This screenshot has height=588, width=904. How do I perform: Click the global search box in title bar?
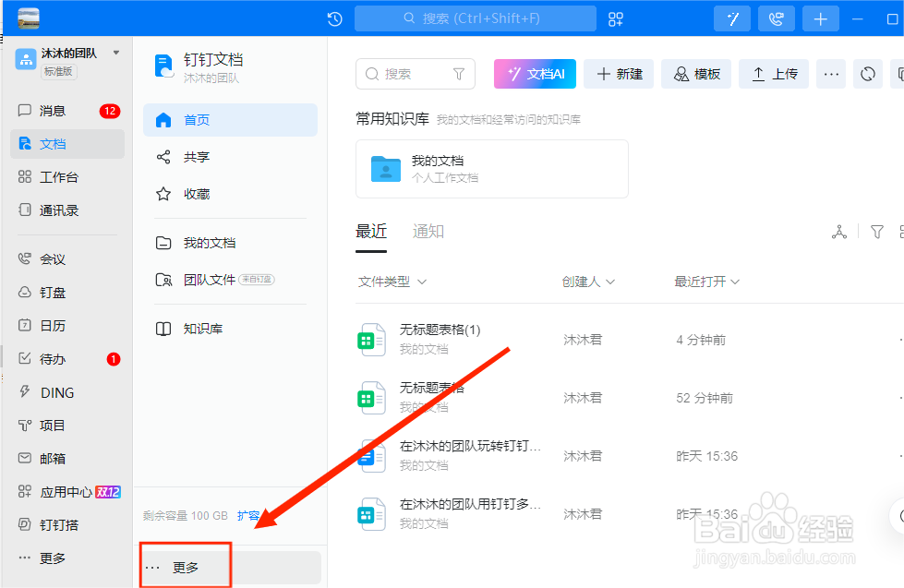pos(475,19)
